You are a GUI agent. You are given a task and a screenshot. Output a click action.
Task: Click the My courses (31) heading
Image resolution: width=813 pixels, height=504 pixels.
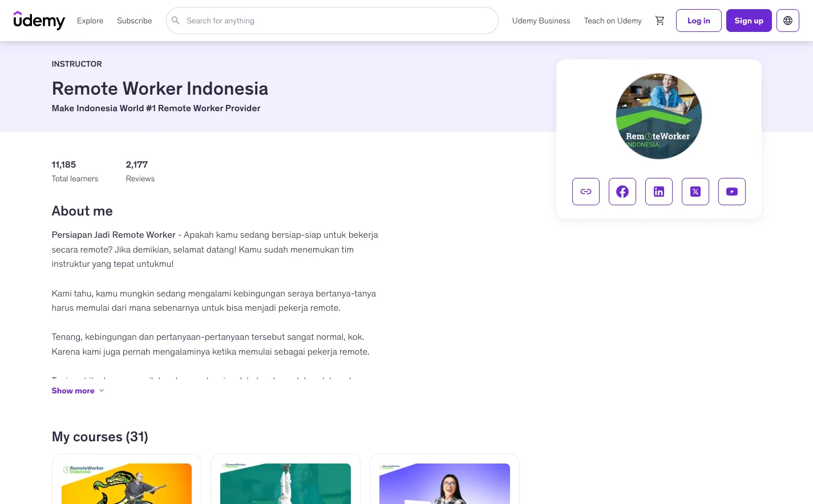coord(100,437)
